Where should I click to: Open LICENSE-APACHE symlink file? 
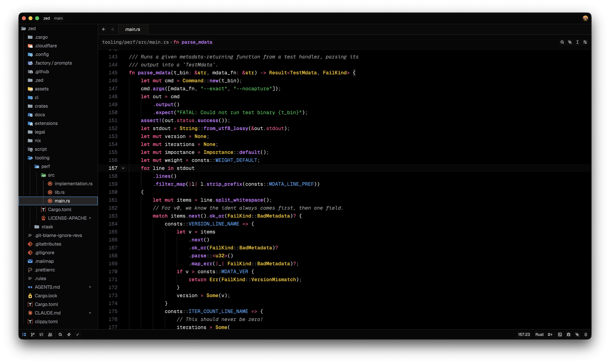coord(58,218)
